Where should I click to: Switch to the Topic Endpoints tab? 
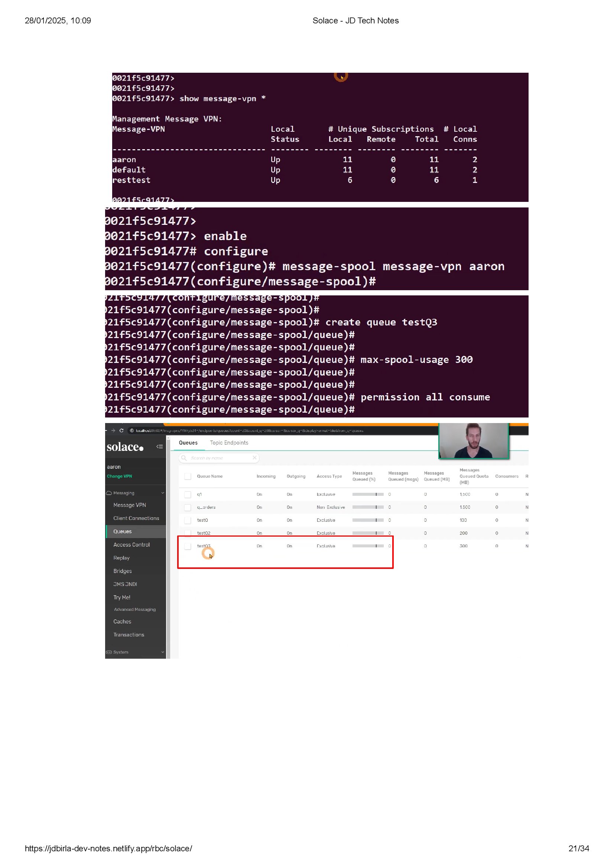[229, 443]
